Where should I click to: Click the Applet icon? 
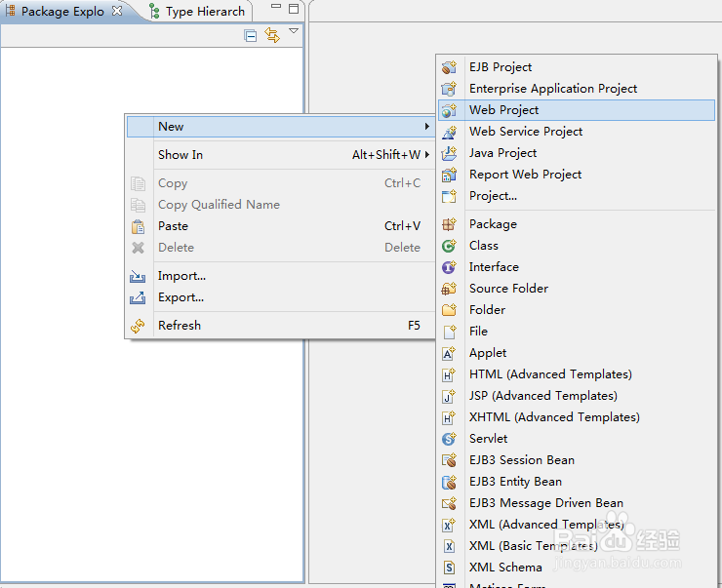pyautogui.click(x=449, y=353)
